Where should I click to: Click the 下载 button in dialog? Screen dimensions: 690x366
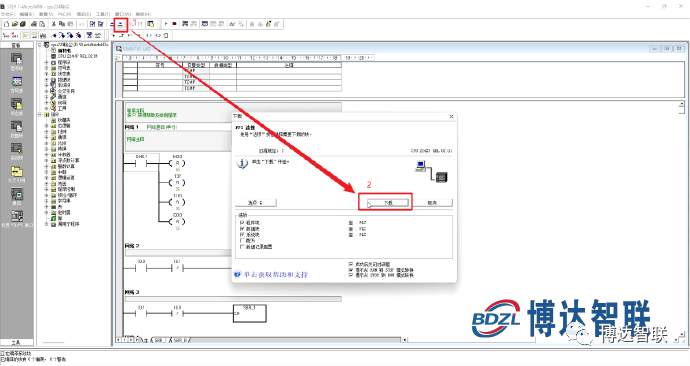388,202
